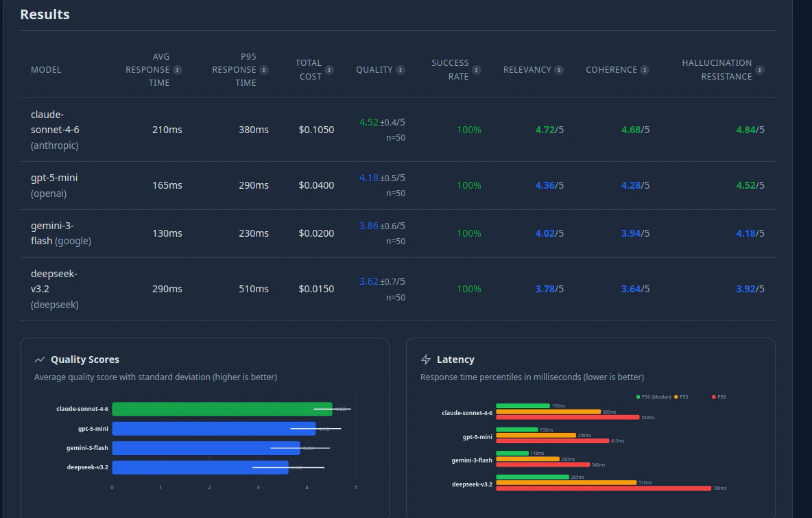Screen dimensions: 812x518
Task: Click gpt-5-mini 100% success rate
Action: 468,185
